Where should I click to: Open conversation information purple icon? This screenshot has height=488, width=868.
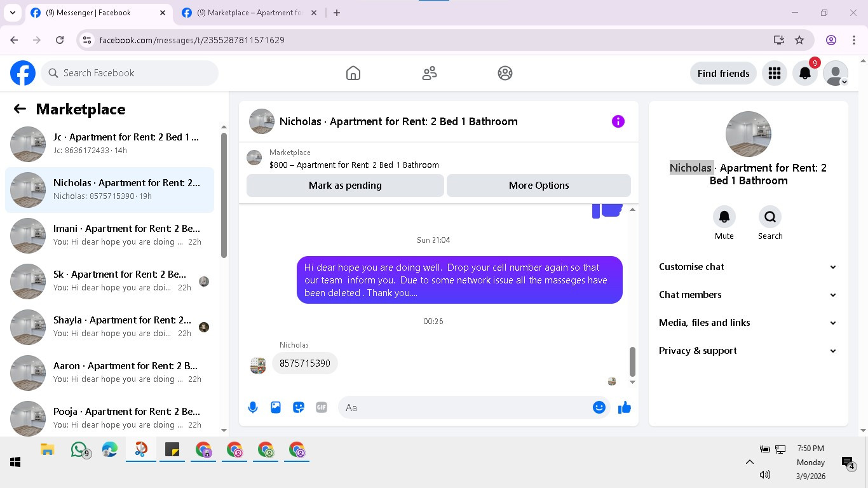[618, 121]
